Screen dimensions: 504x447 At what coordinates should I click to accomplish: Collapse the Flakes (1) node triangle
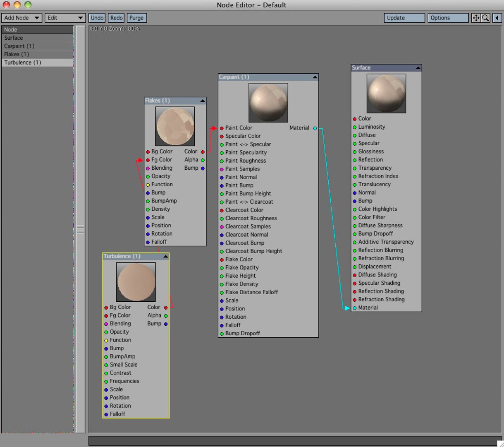click(x=202, y=101)
